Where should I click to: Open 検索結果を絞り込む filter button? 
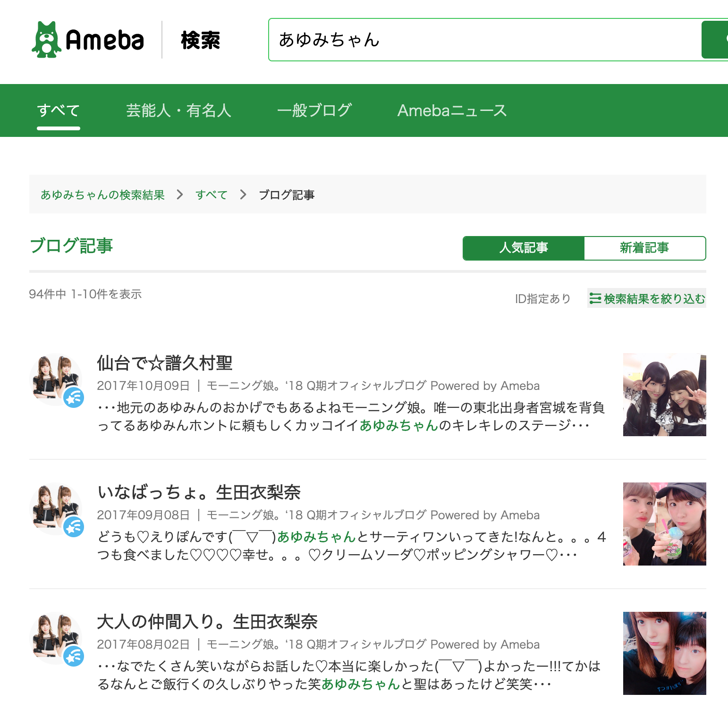point(647,298)
